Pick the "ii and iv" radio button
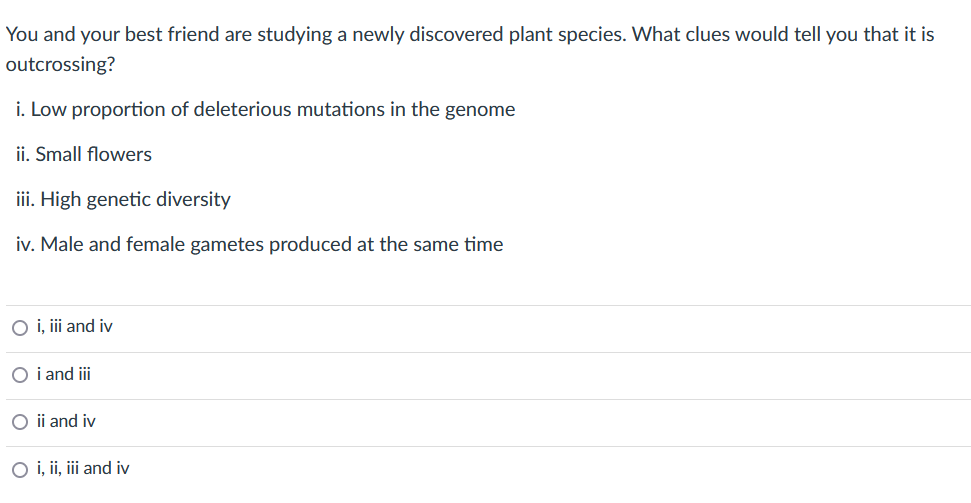The width and height of the screenshot is (971, 503). [20, 422]
